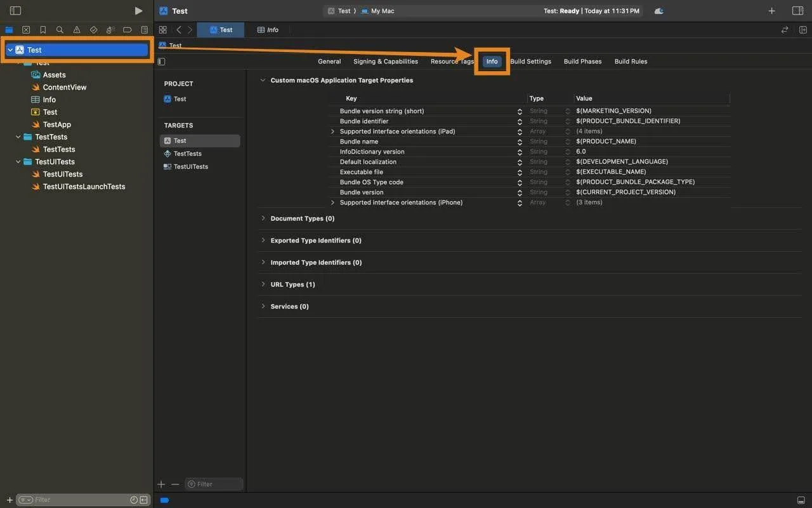Toggle source-control status filter in navigator
This screenshot has width=812, height=508.
tap(143, 500)
